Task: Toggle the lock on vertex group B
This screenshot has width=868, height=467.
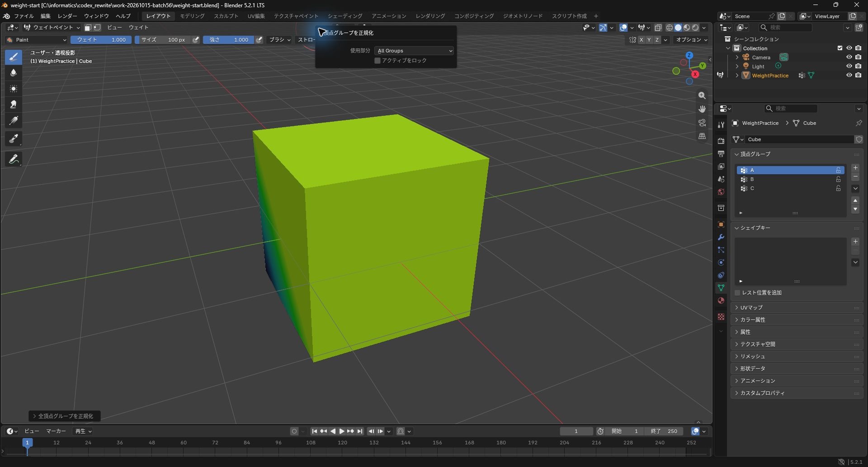Action: point(839,179)
